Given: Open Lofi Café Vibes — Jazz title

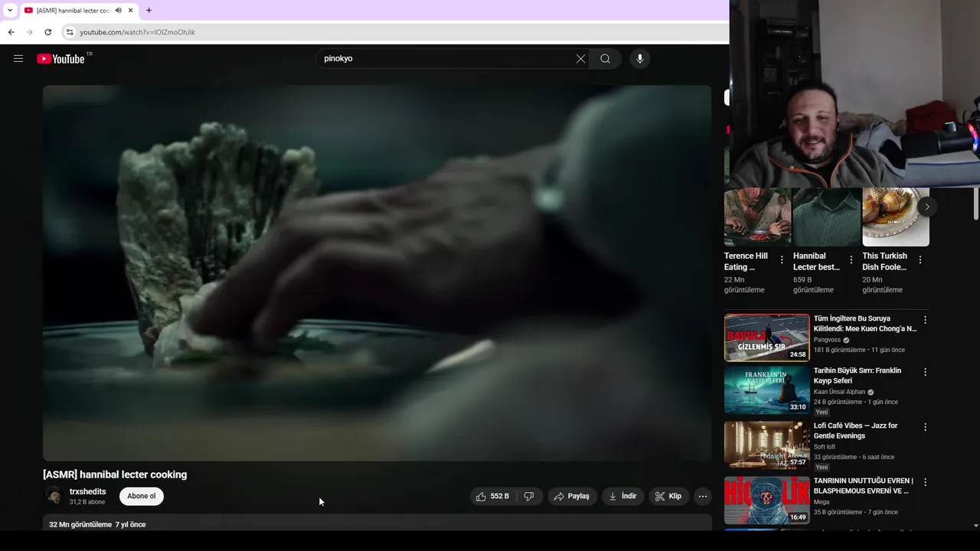Looking at the screenshot, I should pos(856,431).
